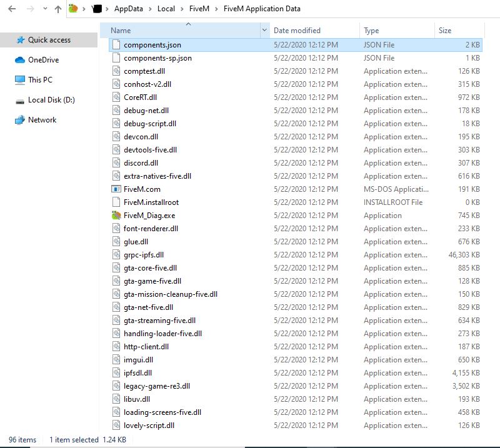
Task: Click FiveM Application Data breadcrumb
Action: (262, 9)
